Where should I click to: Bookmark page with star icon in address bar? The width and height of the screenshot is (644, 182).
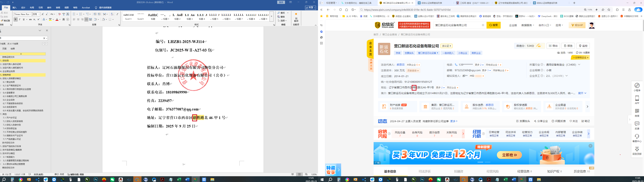click(x=609, y=10)
